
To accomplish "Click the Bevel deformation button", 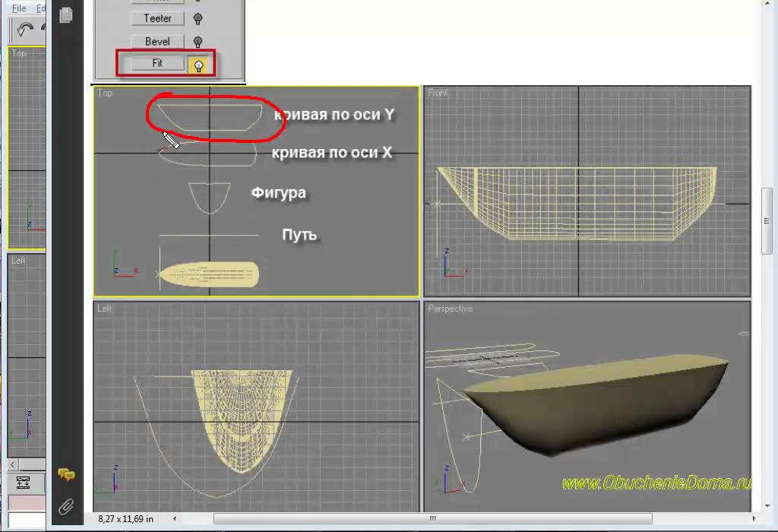I will (x=157, y=42).
